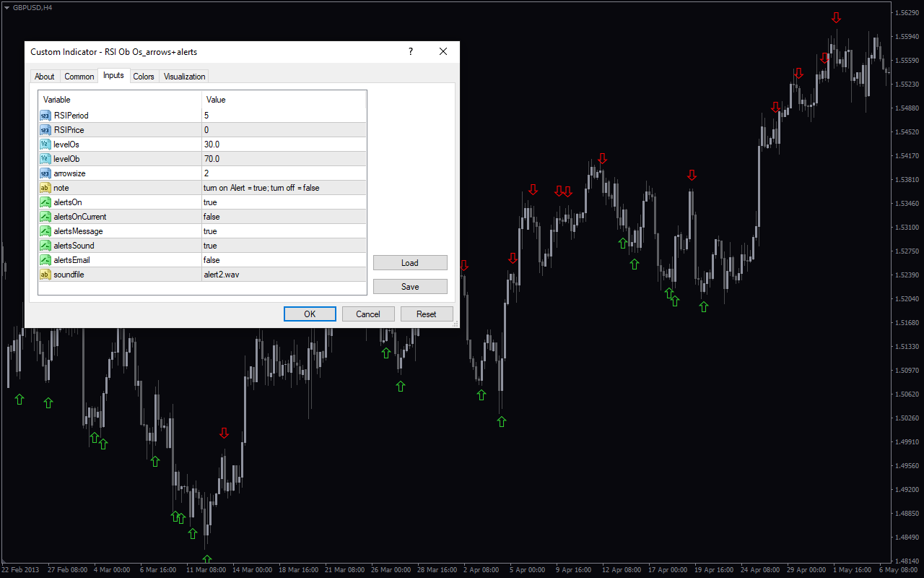Click the Cancel button
The height and width of the screenshot is (578, 924).
point(368,314)
